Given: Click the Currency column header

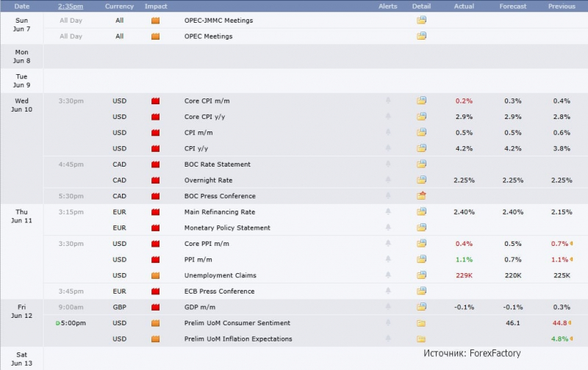Looking at the screenshot, I should 119,7.
